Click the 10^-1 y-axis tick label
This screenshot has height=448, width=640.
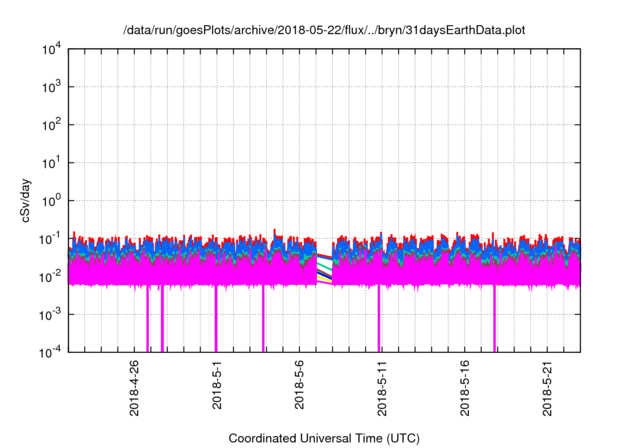[51, 239]
